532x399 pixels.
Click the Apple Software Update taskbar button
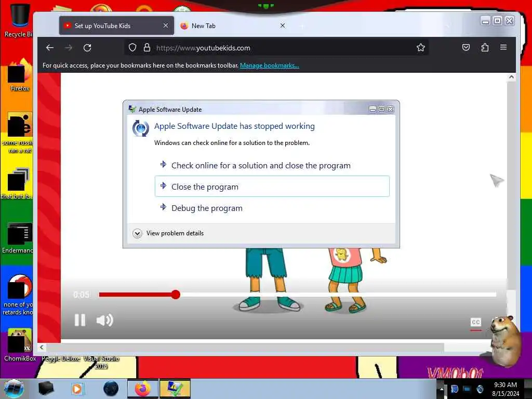(x=175, y=389)
